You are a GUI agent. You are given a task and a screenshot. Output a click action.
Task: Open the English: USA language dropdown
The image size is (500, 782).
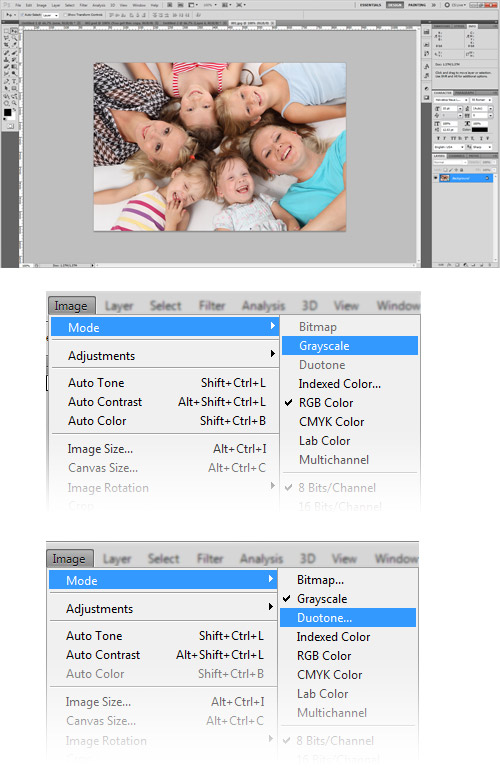pos(449,147)
